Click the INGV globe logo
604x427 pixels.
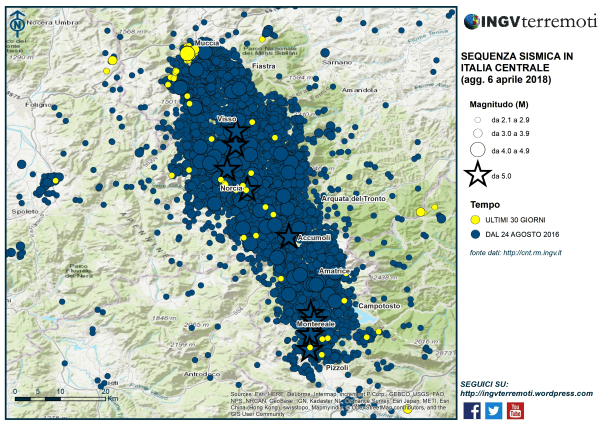pyautogui.click(x=471, y=22)
